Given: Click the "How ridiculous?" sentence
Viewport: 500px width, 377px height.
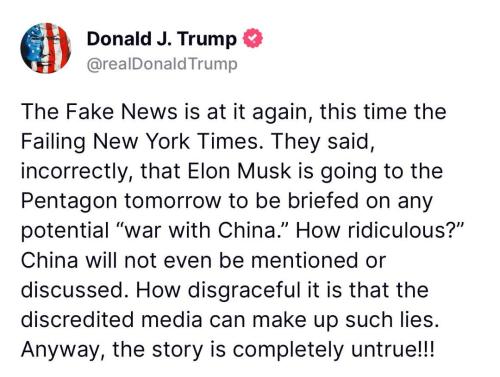Looking at the screenshot, I should (380, 230).
